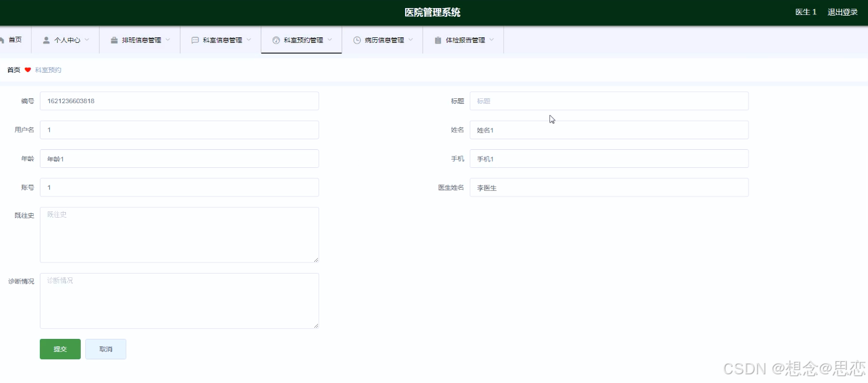Open the 排班信息管理 menu
This screenshot has height=383, width=868.
pyautogui.click(x=140, y=40)
